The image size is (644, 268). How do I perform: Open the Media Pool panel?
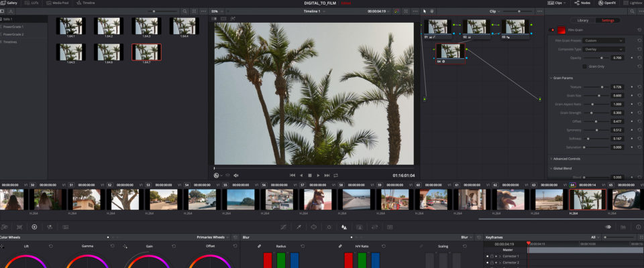click(x=58, y=3)
